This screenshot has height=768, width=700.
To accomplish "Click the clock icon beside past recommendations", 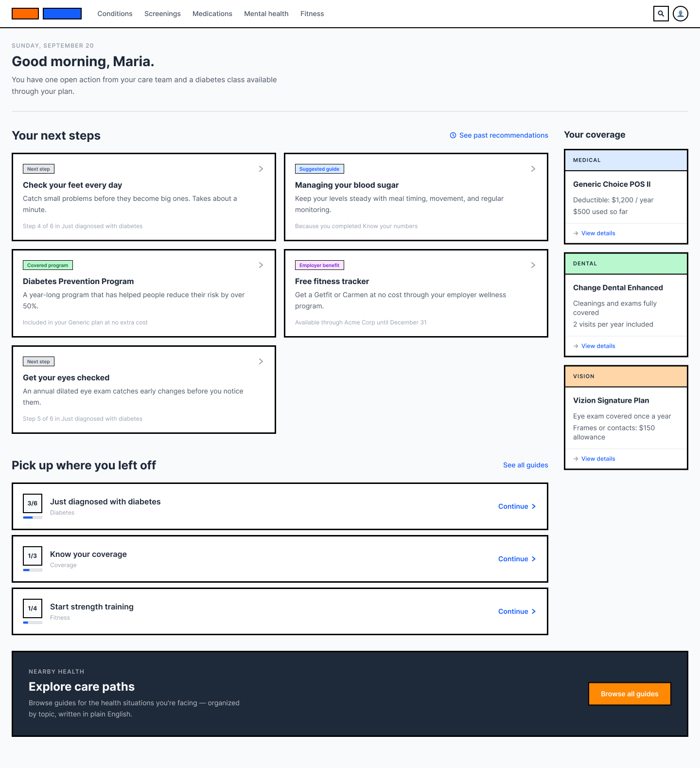I will tap(453, 135).
